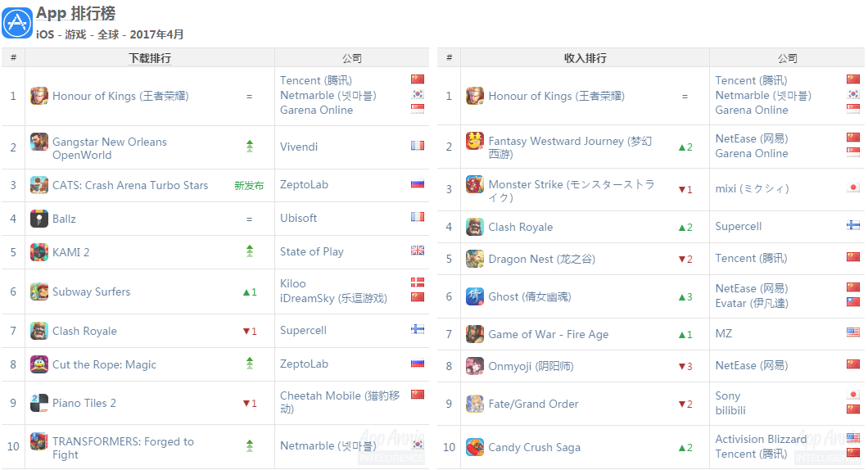Click the Monster Strike game icon

(474, 184)
